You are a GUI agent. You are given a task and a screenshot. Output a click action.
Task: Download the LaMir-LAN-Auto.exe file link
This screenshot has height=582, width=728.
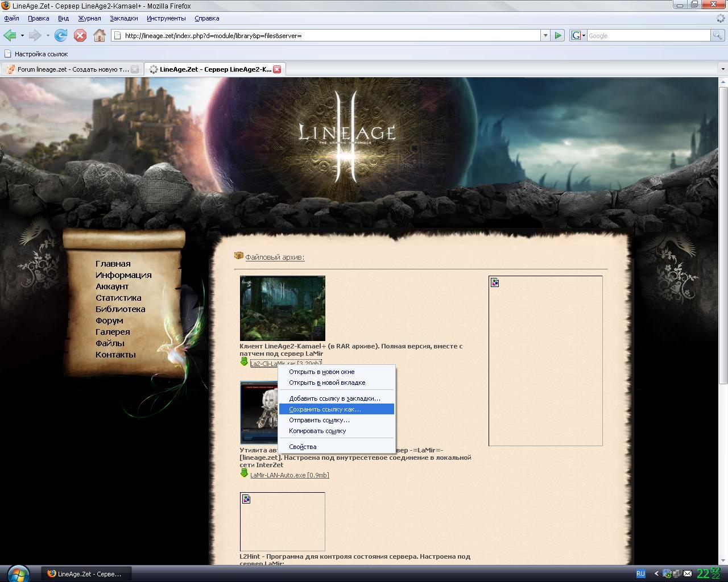pyautogui.click(x=289, y=475)
